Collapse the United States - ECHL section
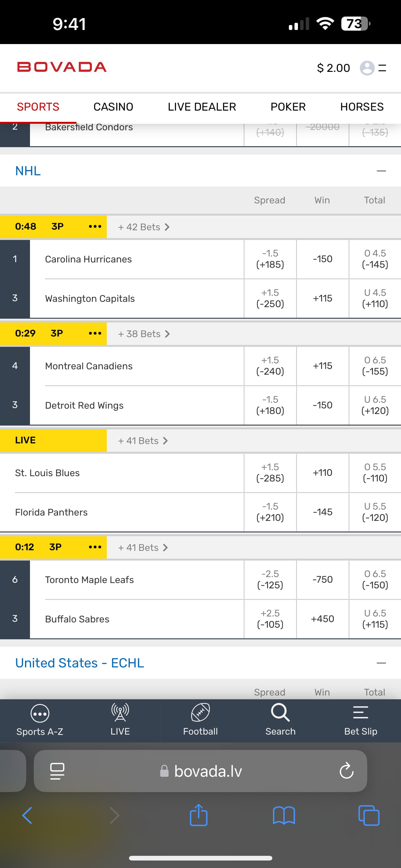The image size is (401, 868). pos(381,663)
